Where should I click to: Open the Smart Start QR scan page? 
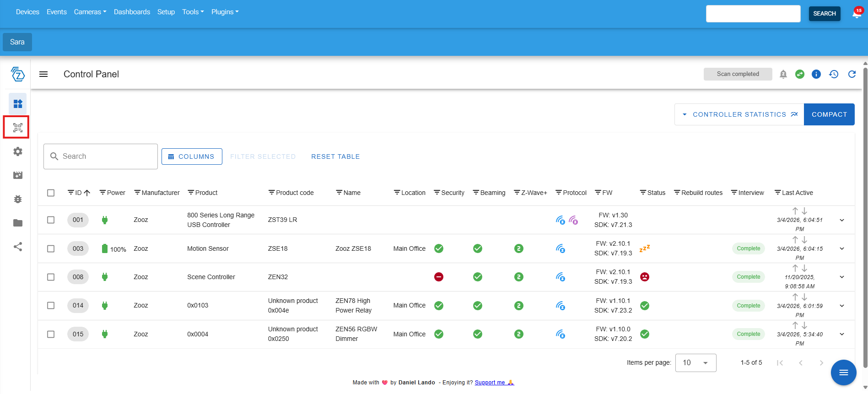(x=17, y=128)
